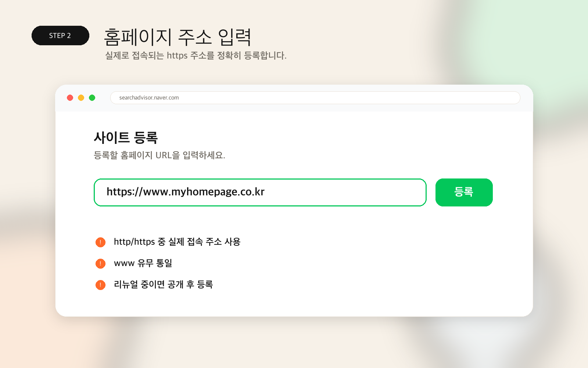
Task: Click text http/https 중 실제 접속 주소 사용
Action: (177, 242)
